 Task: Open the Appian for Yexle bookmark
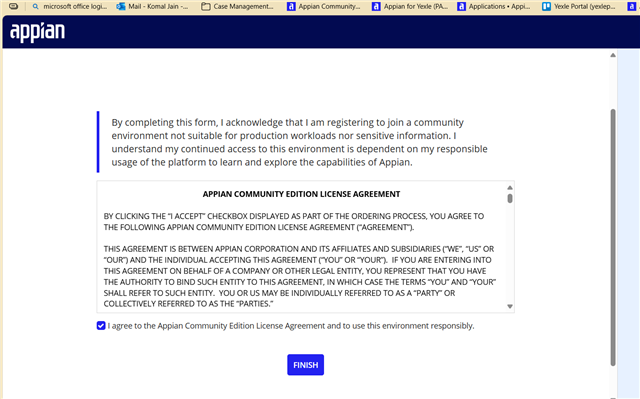coord(410,7)
